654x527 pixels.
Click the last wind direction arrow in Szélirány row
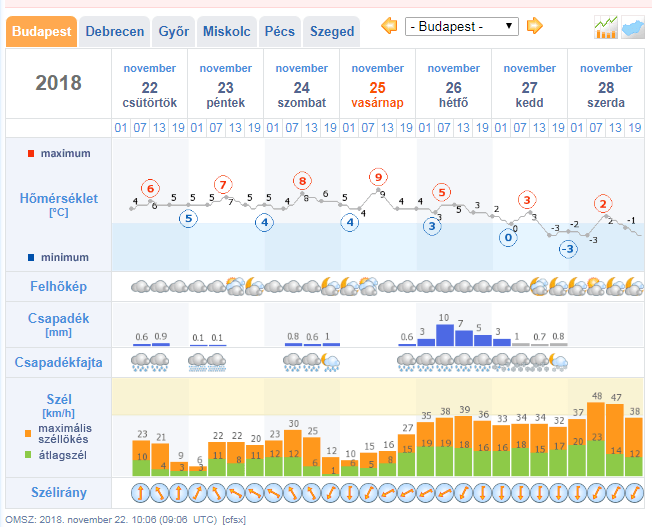tap(633, 492)
